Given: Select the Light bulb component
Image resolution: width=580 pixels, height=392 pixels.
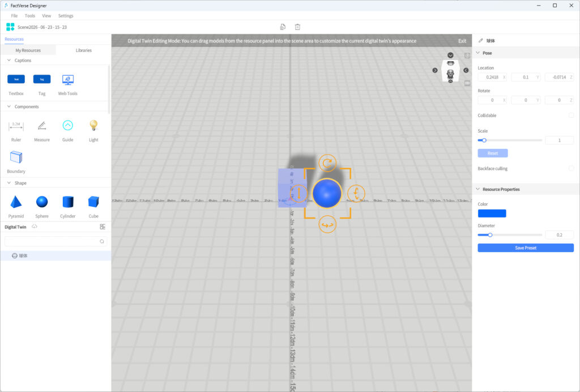Looking at the screenshot, I should pos(93,125).
